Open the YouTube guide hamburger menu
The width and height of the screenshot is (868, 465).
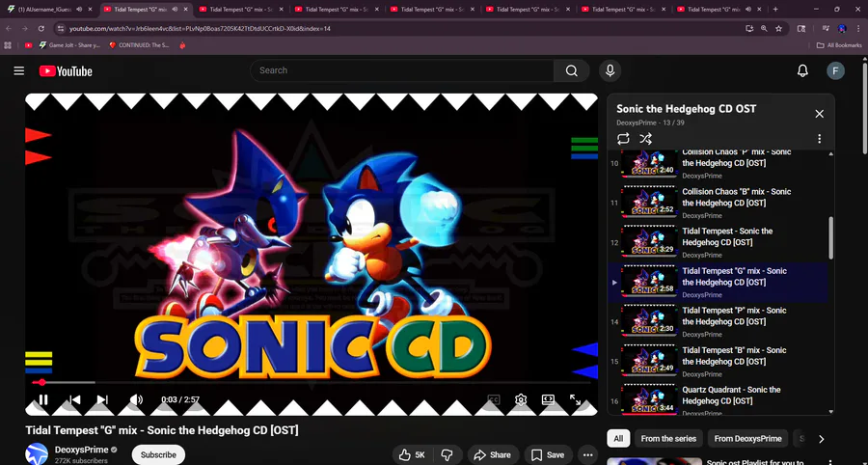tap(19, 70)
